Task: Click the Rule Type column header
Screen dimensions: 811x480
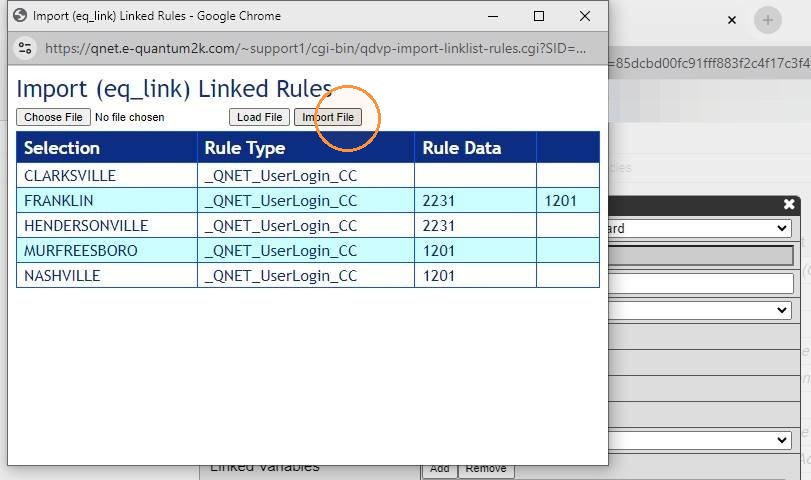Action: [306, 147]
